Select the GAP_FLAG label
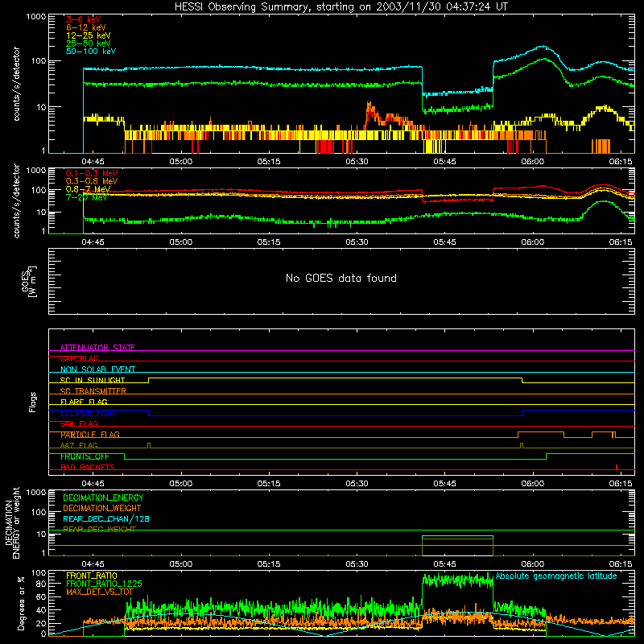Viewport: 644px width, 644px height. coord(79,358)
